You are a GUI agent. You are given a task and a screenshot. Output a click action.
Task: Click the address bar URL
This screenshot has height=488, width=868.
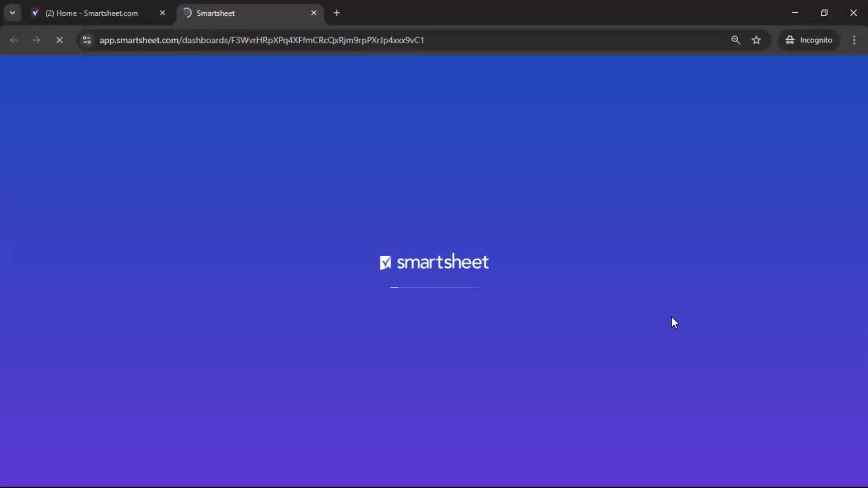[x=262, y=40]
